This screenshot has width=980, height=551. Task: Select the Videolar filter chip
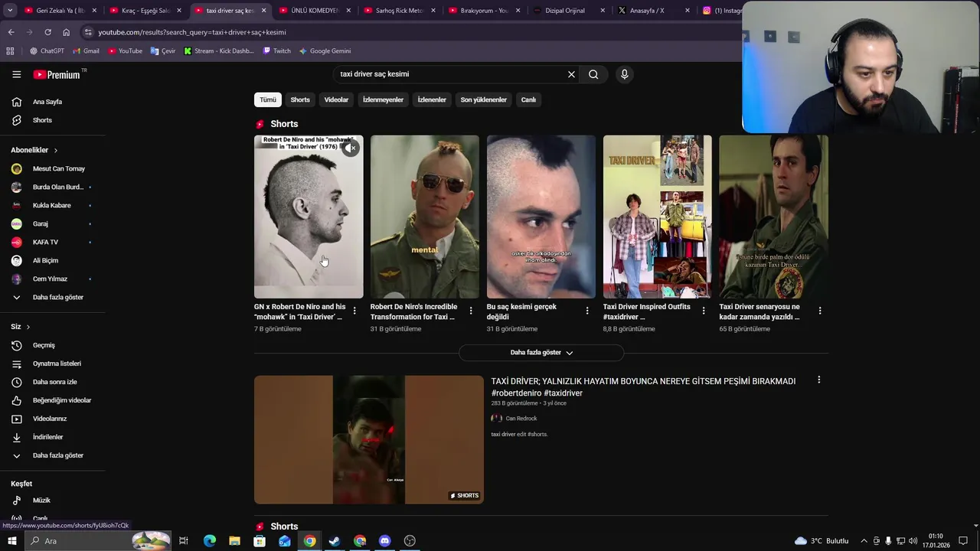point(336,99)
